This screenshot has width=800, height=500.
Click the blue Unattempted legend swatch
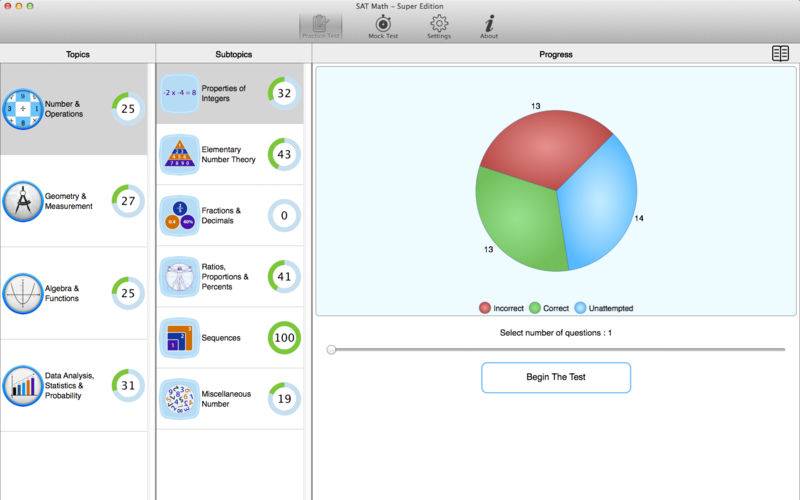pyautogui.click(x=580, y=308)
